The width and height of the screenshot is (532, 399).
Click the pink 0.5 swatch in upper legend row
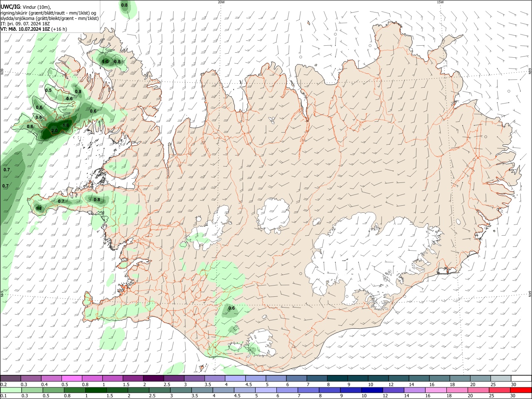point(71,379)
